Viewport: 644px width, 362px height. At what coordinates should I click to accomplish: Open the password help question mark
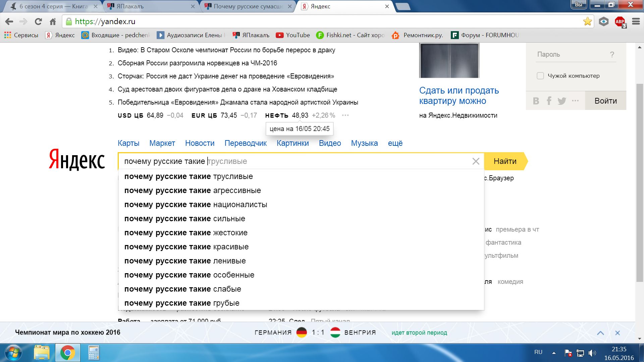tap(612, 54)
